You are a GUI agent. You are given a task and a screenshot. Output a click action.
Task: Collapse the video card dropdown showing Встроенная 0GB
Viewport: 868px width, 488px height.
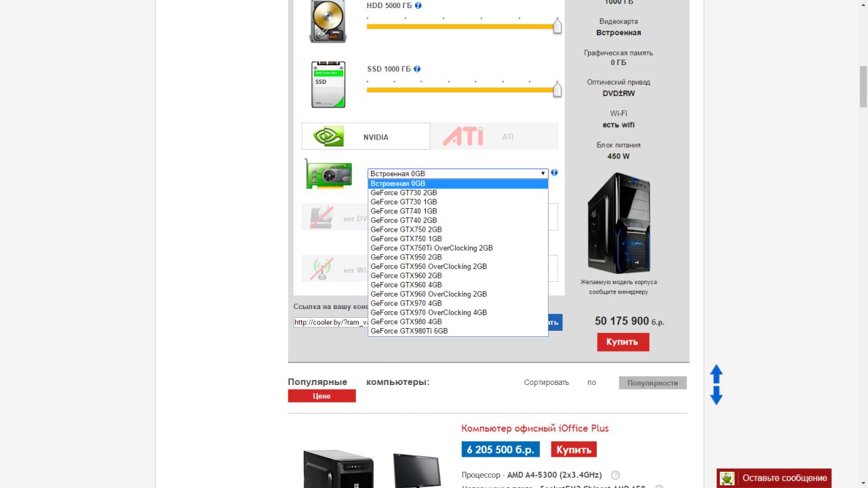point(458,174)
